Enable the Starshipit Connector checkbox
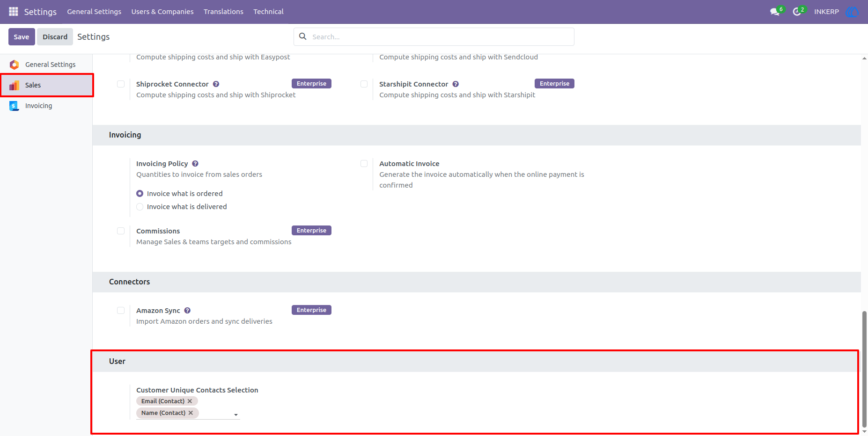868x436 pixels. 364,84
